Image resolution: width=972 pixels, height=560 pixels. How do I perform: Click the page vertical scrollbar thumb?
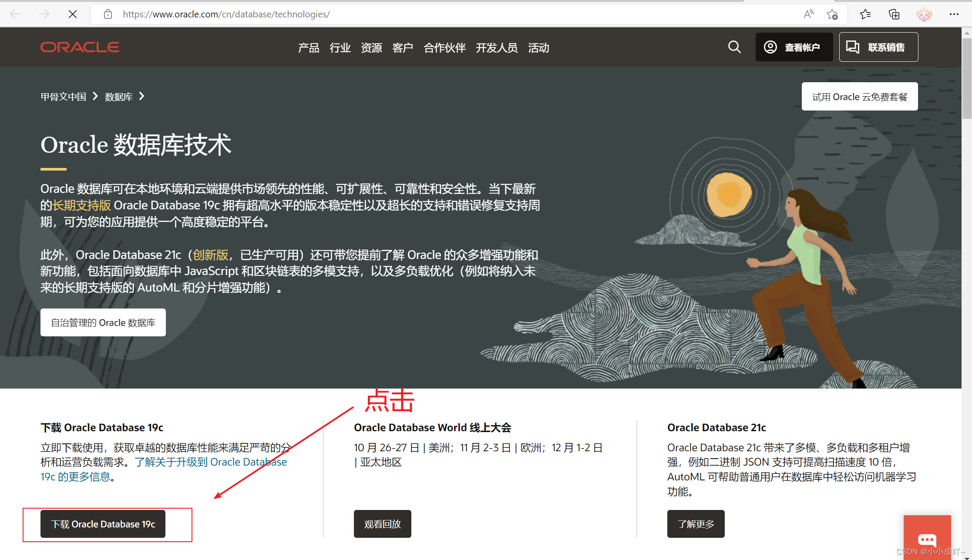(966, 78)
